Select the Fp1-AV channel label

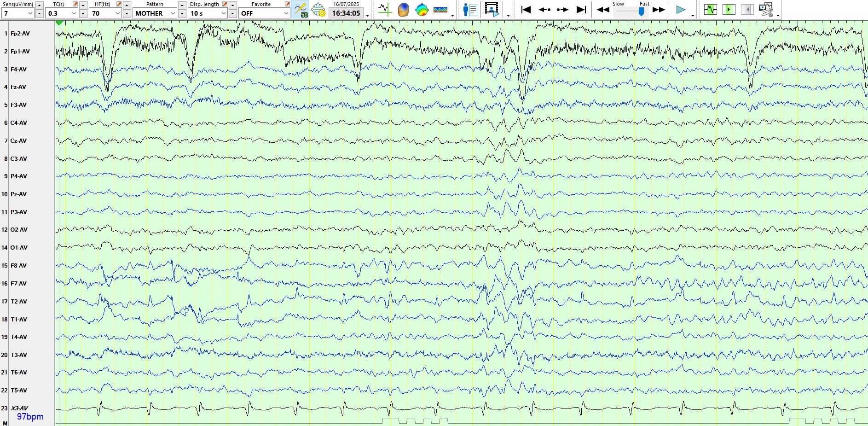(x=20, y=52)
